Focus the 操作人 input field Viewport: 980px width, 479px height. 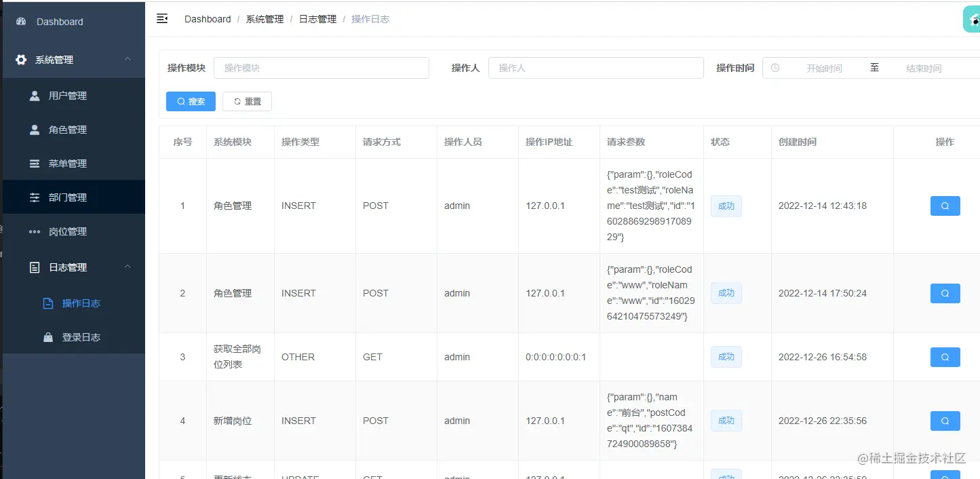(x=596, y=68)
